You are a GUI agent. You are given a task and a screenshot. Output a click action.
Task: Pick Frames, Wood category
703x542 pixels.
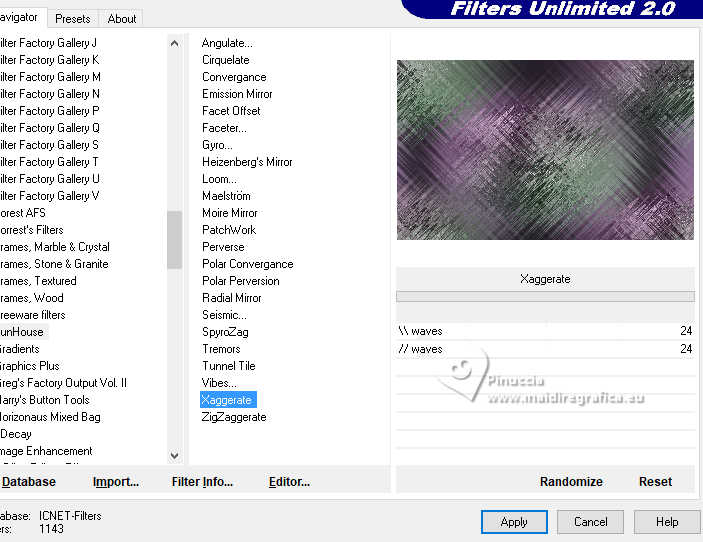click(x=32, y=299)
